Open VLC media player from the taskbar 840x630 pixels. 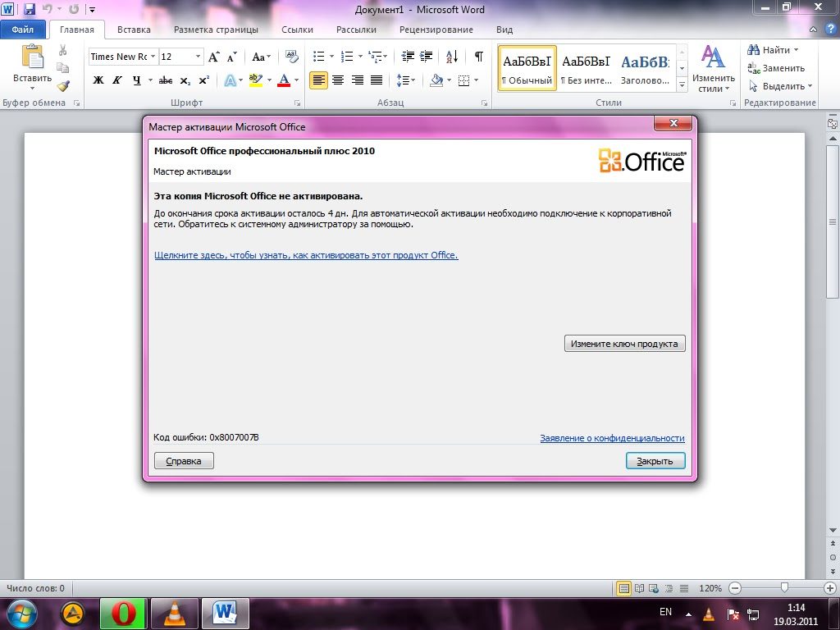pyautogui.click(x=174, y=613)
